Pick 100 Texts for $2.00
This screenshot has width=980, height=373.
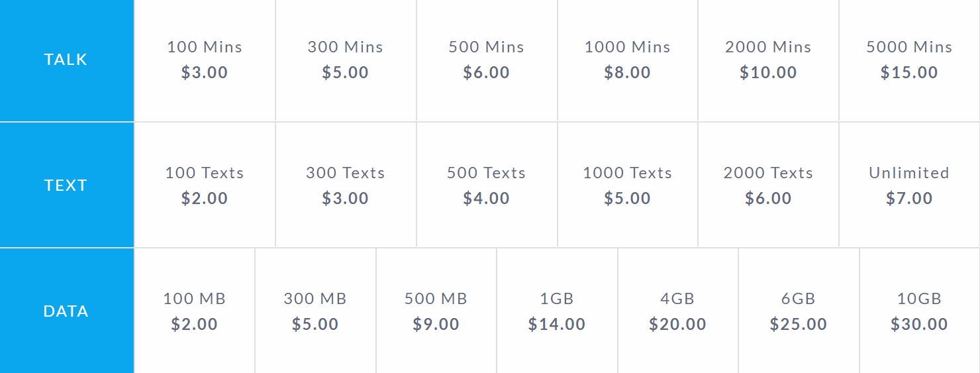pos(205,185)
